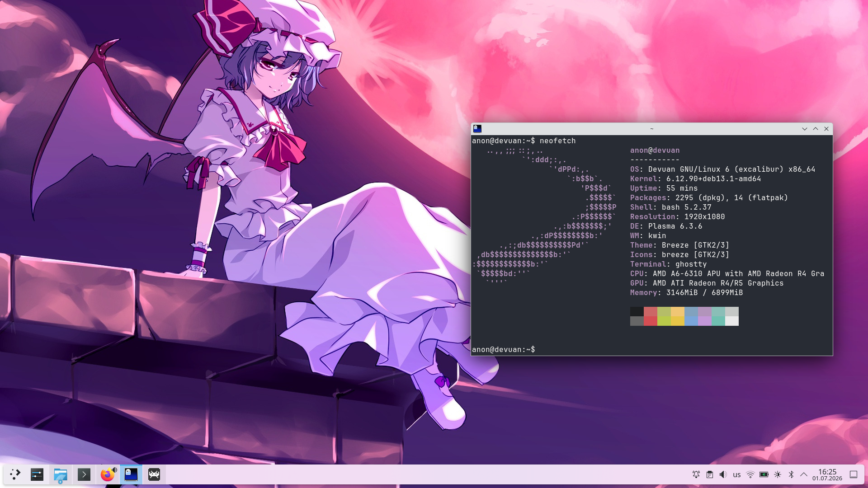Click the OS line showing Devuan GNU/Linux

point(723,169)
